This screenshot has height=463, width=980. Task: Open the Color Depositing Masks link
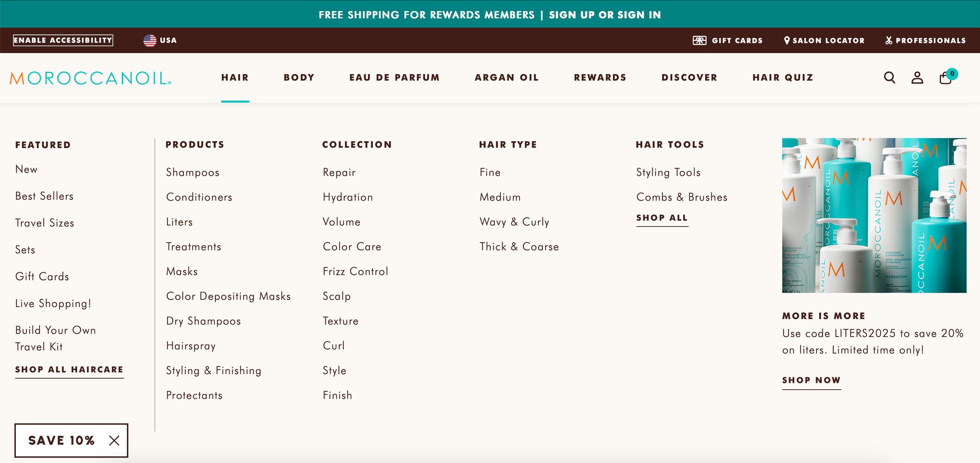[228, 296]
